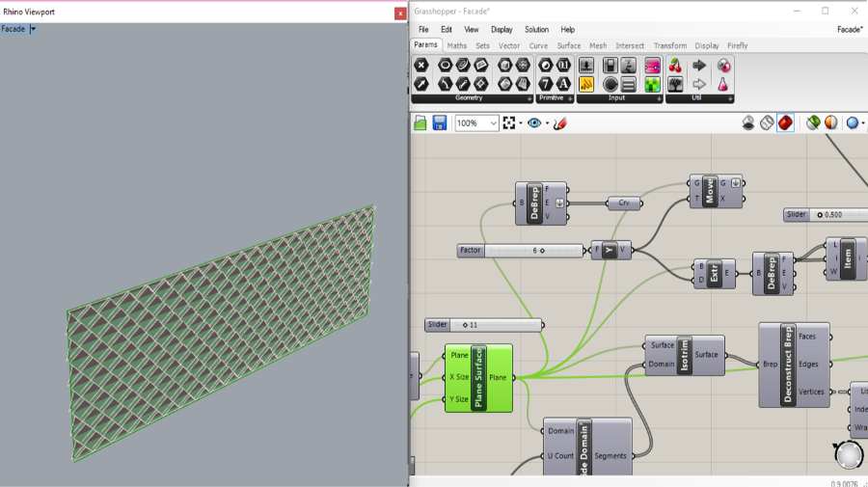This screenshot has height=487, width=868.
Task: Click the Factor slider set to 6
Action: click(521, 251)
